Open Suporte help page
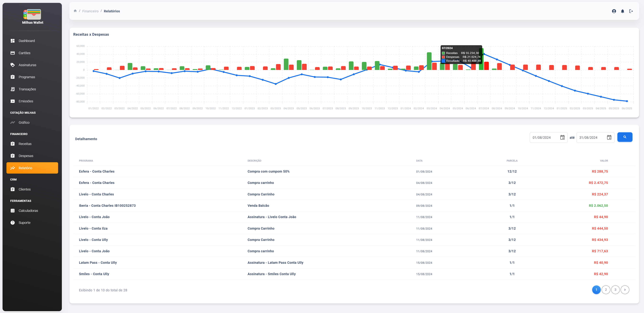The height and width of the screenshot is (313, 644). click(25, 223)
